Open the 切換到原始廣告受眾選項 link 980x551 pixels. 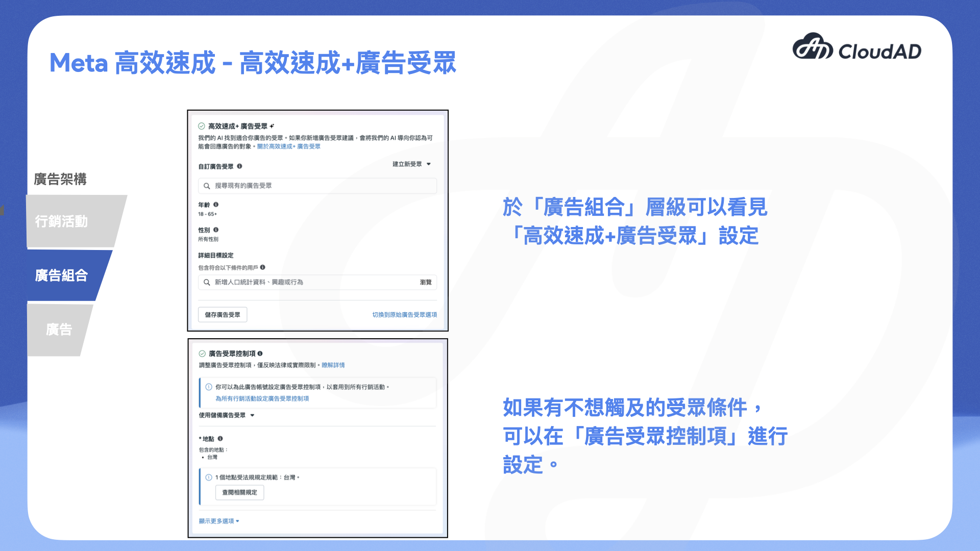[x=404, y=314]
